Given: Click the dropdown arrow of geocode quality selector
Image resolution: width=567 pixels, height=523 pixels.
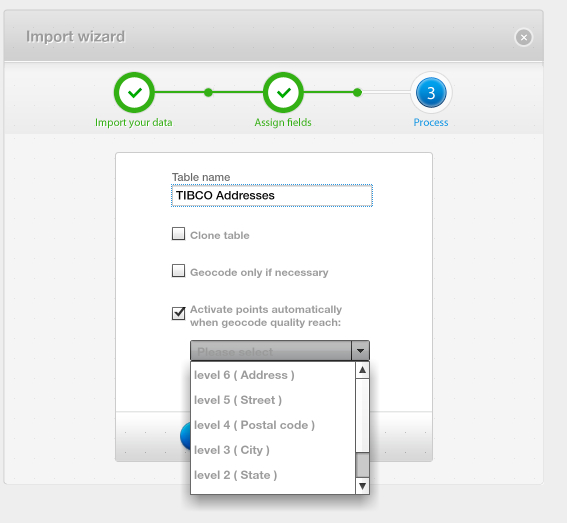Looking at the screenshot, I should [x=360, y=350].
